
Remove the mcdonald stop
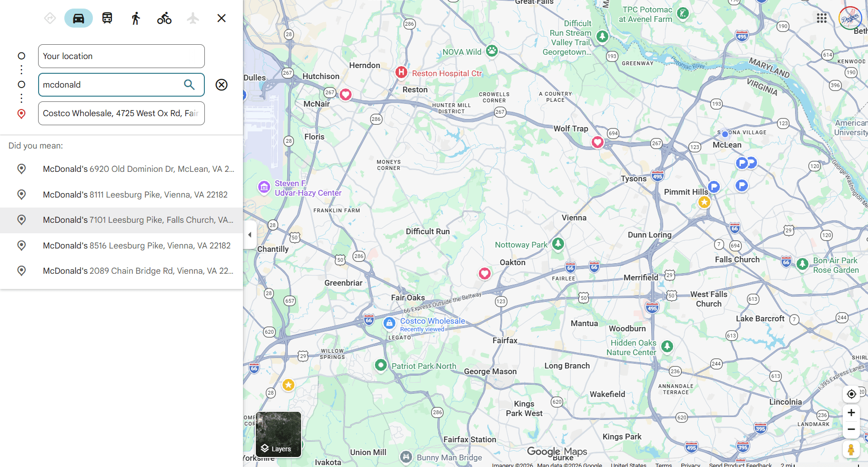coord(222,85)
